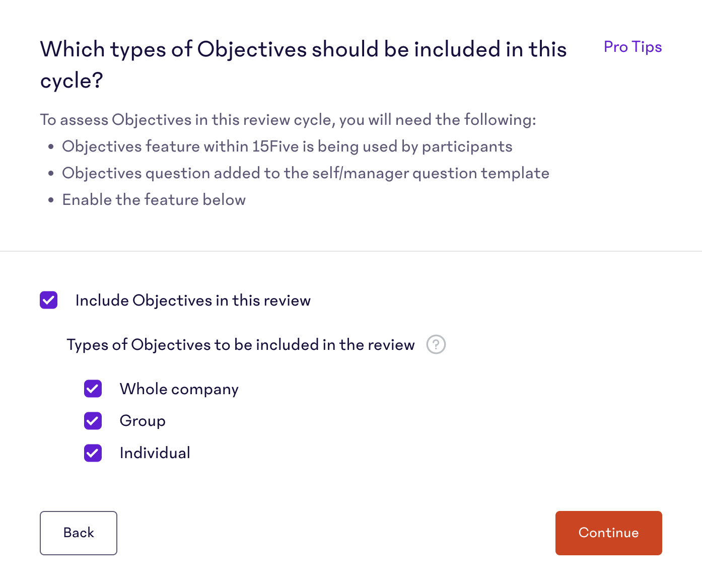This screenshot has width=702, height=588.
Task: Click the bullet dot before 'Enable the feature'
Action: pyautogui.click(x=51, y=200)
